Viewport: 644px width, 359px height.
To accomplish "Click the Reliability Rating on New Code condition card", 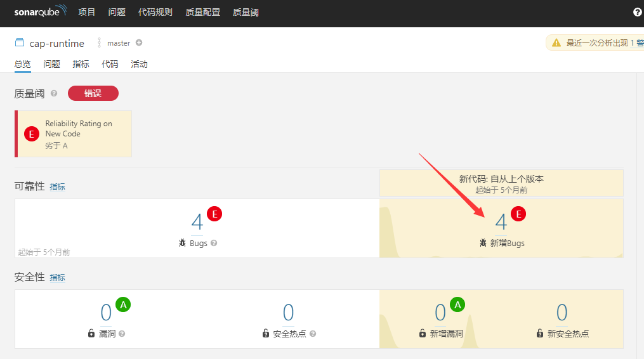I will pyautogui.click(x=74, y=134).
